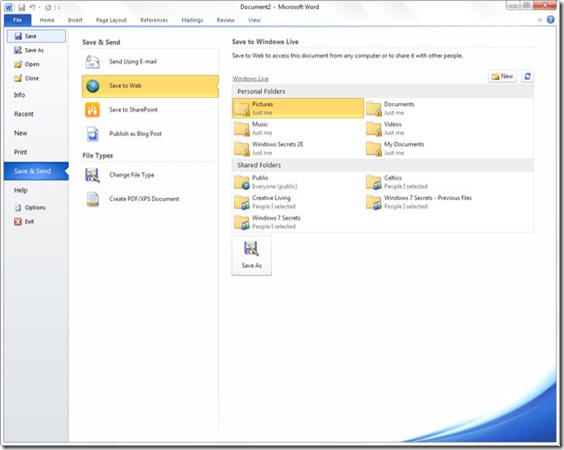Switch to the Insert ribbon tab
Viewport: 564px width, 450px height.
[x=75, y=20]
